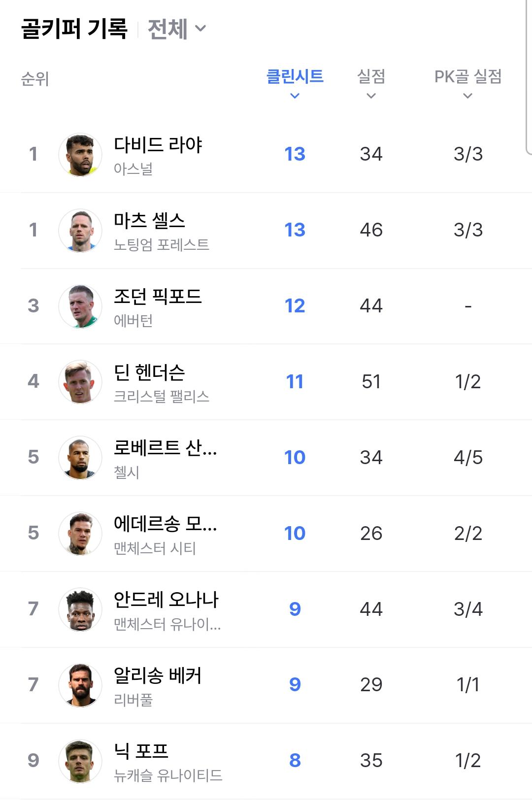The height and width of the screenshot is (807, 532).
Task: Sort by PK골 실점 column
Action: point(467,83)
